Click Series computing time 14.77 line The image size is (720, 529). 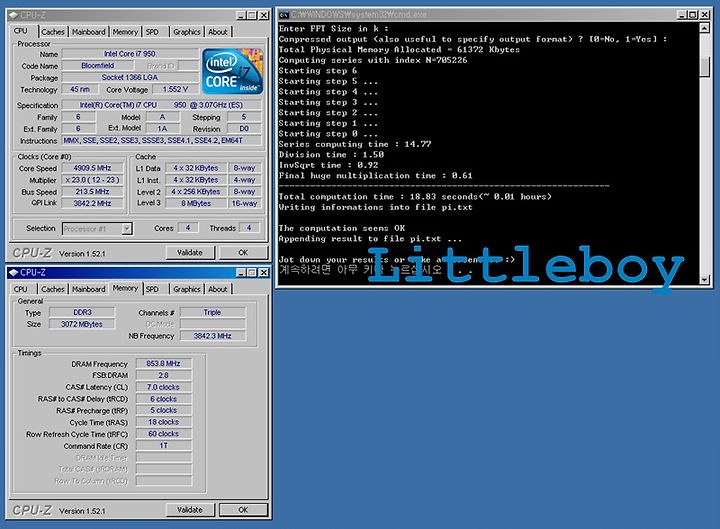tap(355, 144)
